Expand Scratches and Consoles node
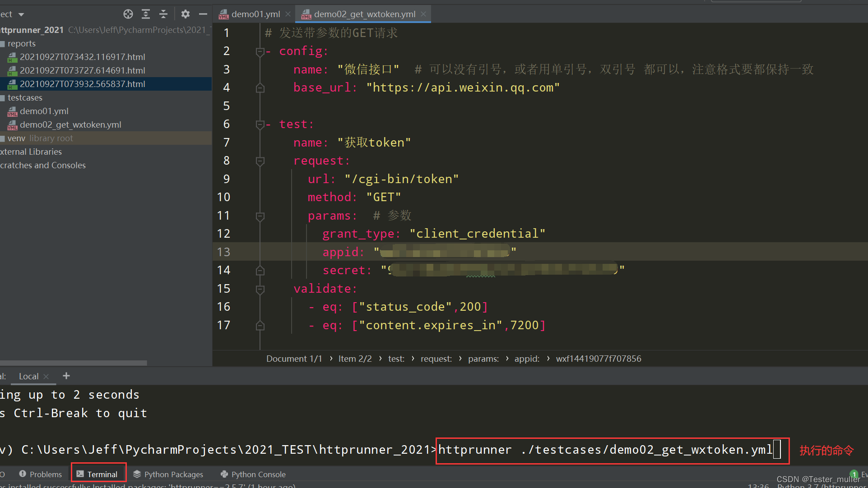This screenshot has height=488, width=868. pyautogui.click(x=42, y=165)
